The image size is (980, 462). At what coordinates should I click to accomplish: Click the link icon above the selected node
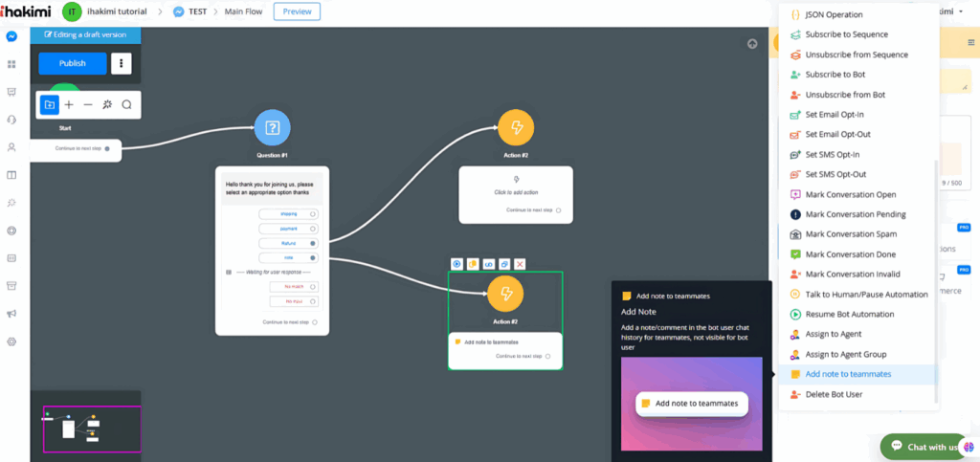[488, 264]
